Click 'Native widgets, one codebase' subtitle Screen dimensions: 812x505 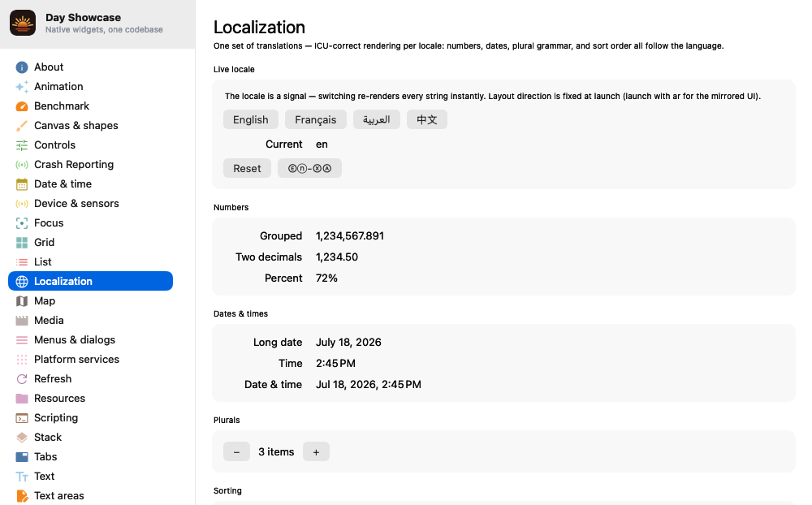104,30
